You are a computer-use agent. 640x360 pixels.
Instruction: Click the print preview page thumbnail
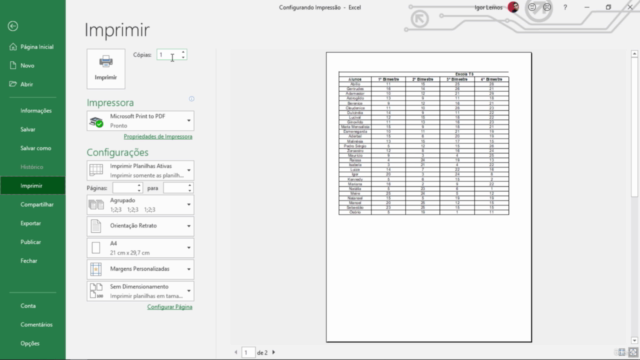coord(429,197)
